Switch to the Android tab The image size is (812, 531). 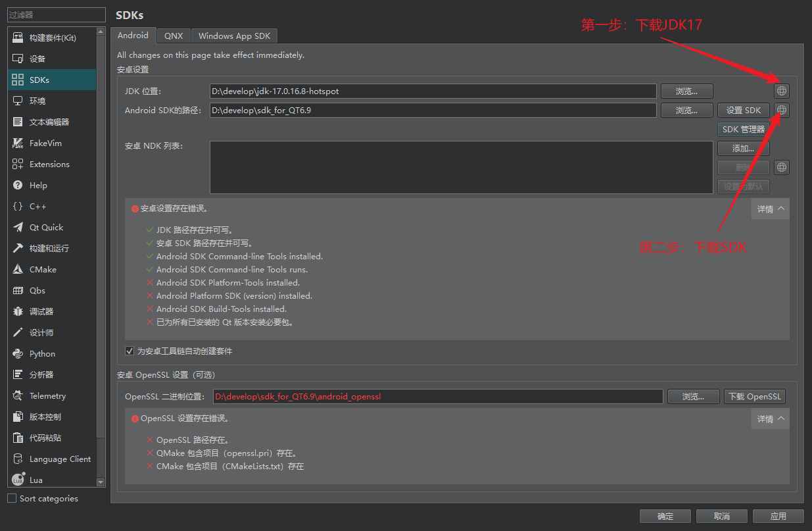[x=133, y=36]
